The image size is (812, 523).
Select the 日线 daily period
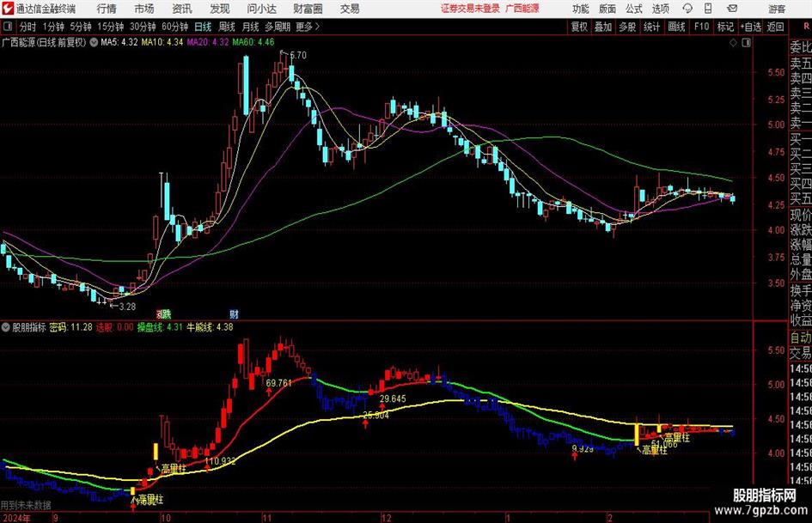(x=203, y=27)
